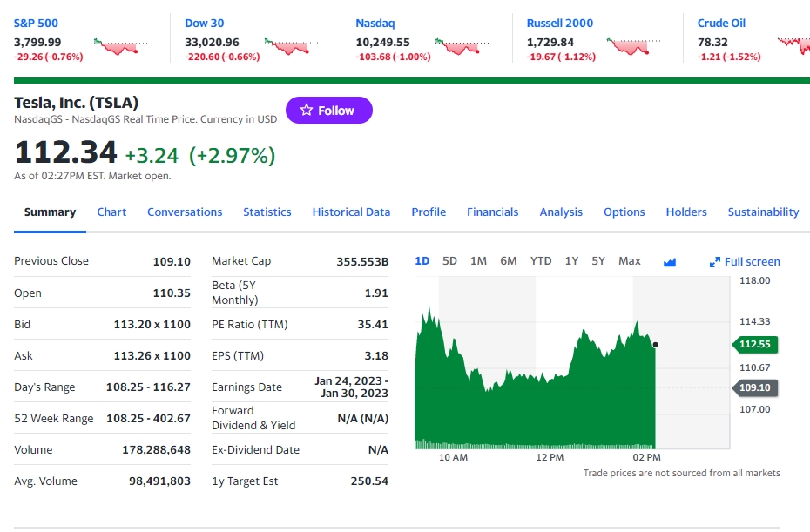The width and height of the screenshot is (810, 532).
Task: Open the S&P 500 index link
Action: [x=37, y=24]
